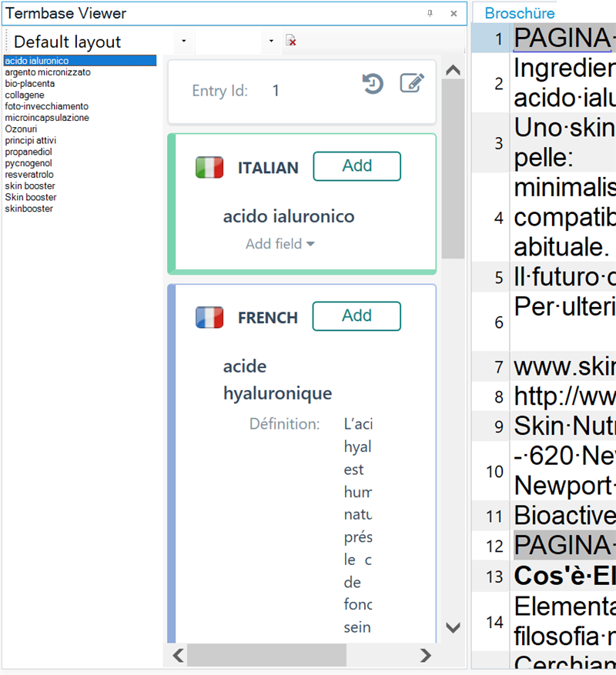Image resolution: width=616 pixels, height=675 pixels.
Task: Select term 'collagene'
Action: (25, 95)
